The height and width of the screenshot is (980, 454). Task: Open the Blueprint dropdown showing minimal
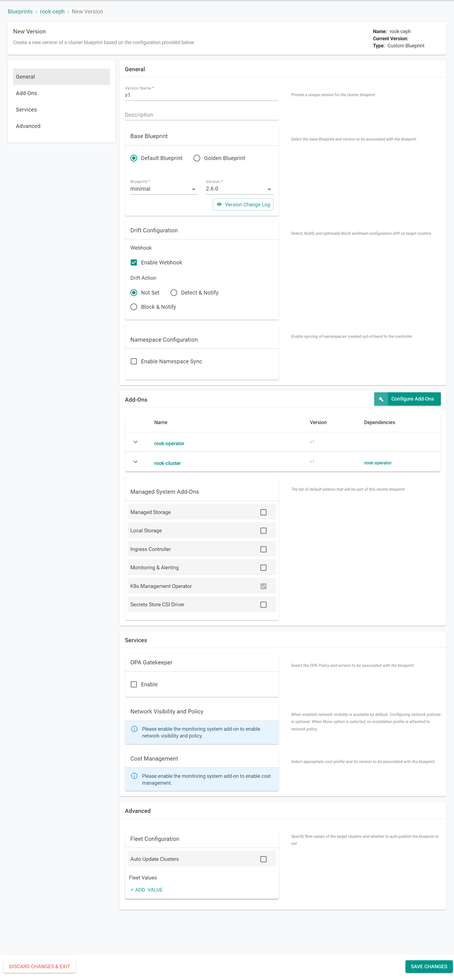pyautogui.click(x=164, y=189)
